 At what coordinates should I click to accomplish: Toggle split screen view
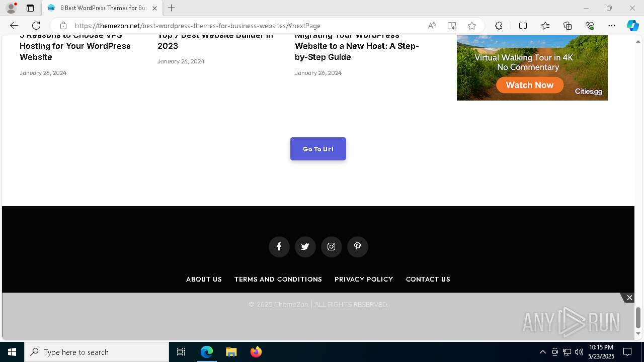[523, 26]
